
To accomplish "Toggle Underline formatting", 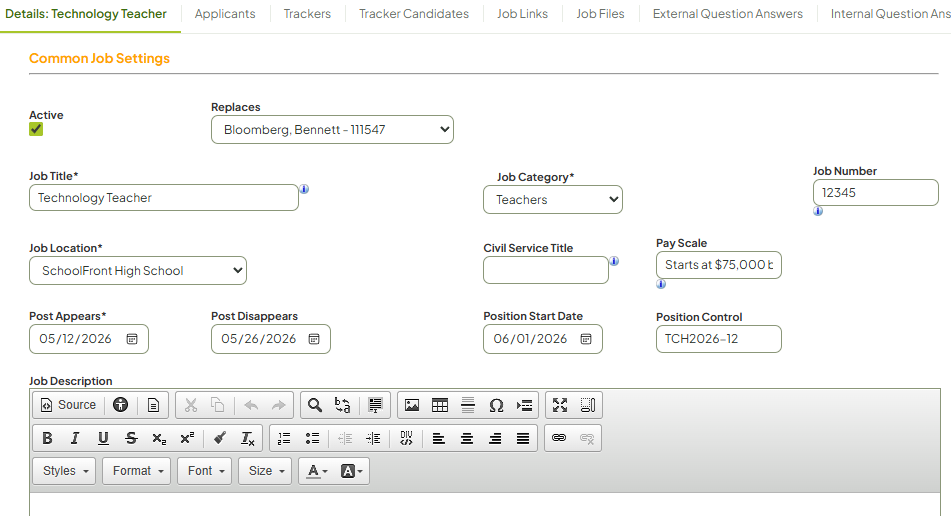I will [103, 438].
